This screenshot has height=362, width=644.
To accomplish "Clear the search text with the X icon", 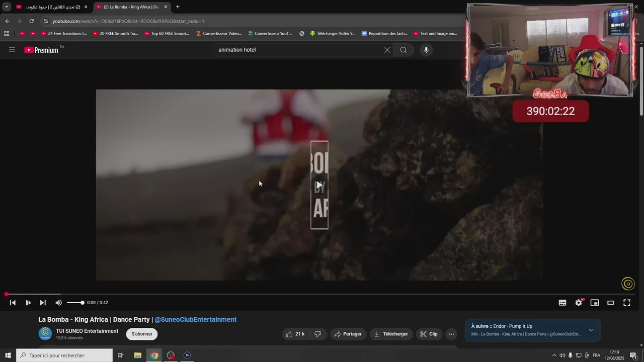I will click(x=387, y=50).
